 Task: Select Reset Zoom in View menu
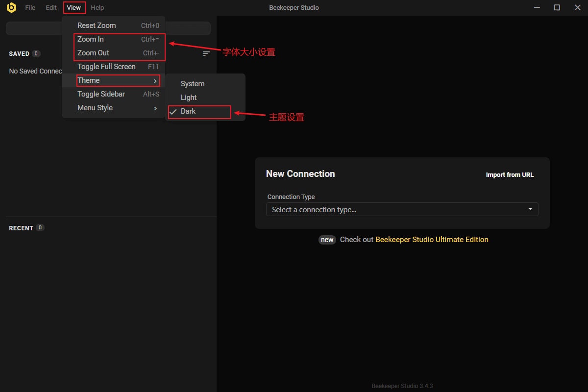click(97, 25)
